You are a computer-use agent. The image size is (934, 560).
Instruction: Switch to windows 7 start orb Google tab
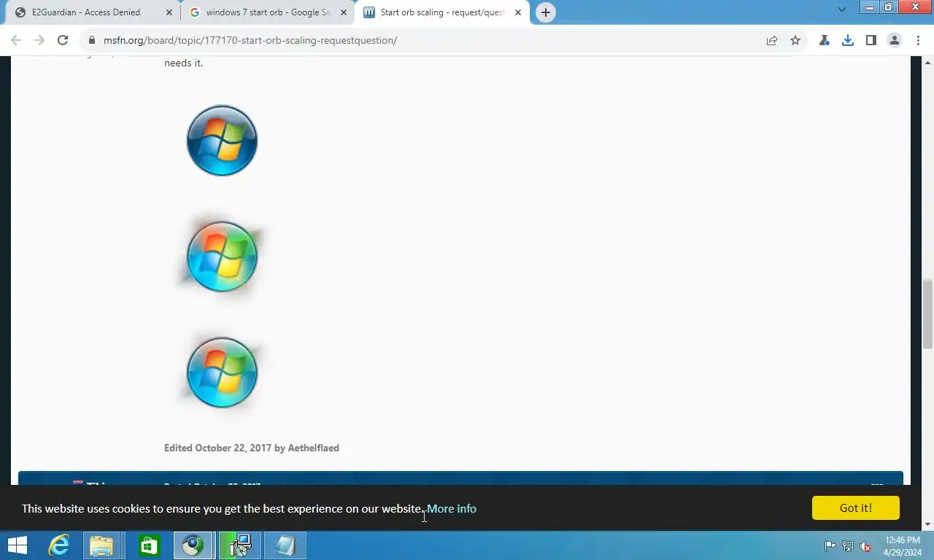(x=268, y=12)
